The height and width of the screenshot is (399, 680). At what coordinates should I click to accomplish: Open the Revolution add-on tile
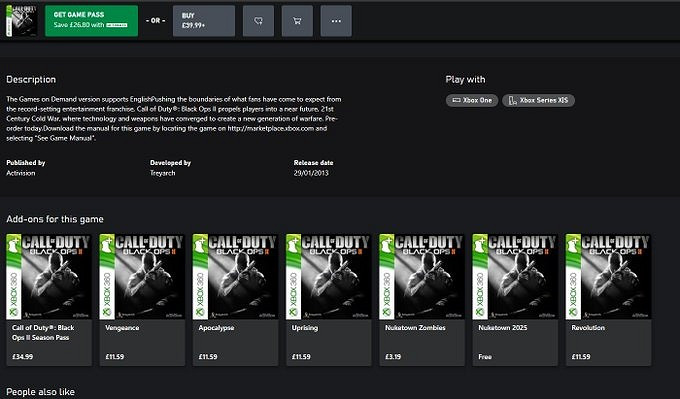(608, 300)
